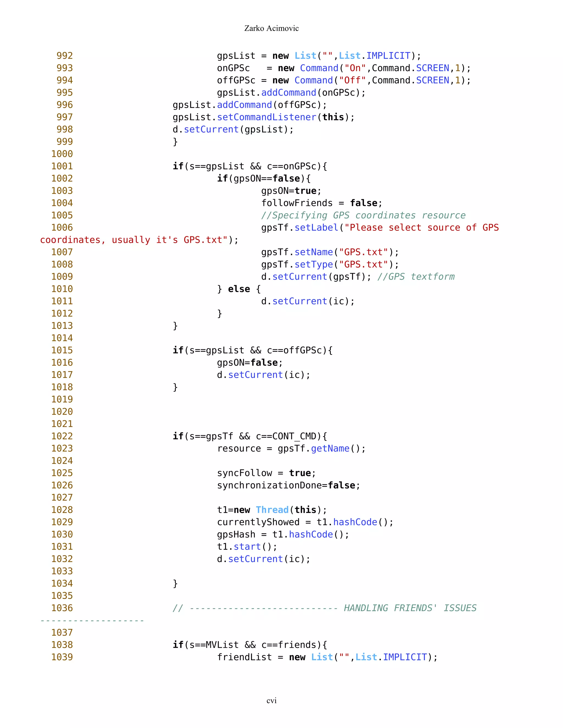Click the "Please select source of GPS" string

tap(422, 228)
